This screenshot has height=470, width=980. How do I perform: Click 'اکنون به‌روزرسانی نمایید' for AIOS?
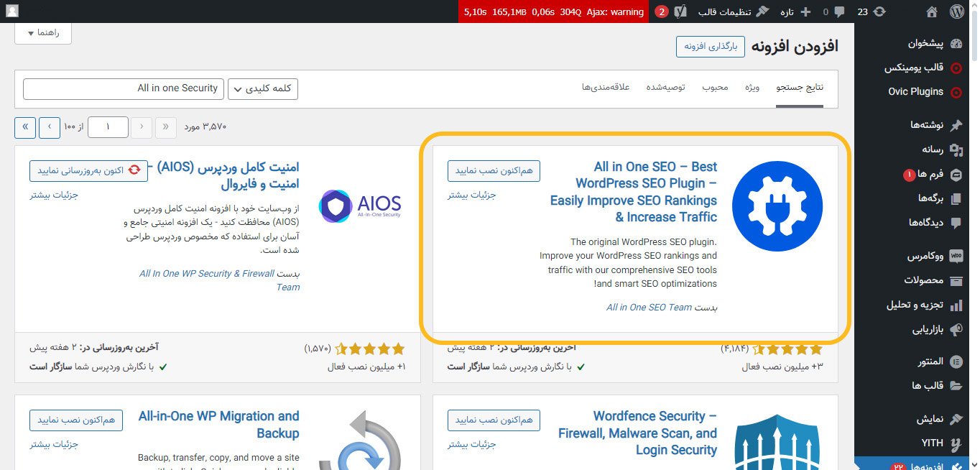pyautogui.click(x=88, y=170)
